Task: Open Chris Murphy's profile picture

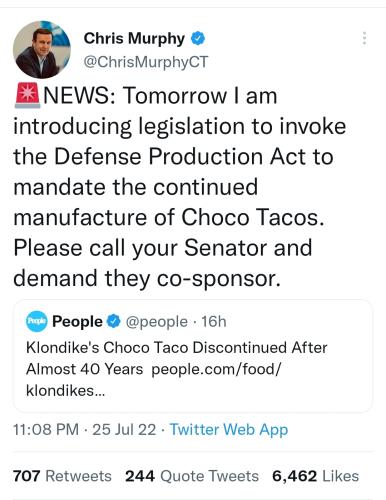Action: pos(42,49)
